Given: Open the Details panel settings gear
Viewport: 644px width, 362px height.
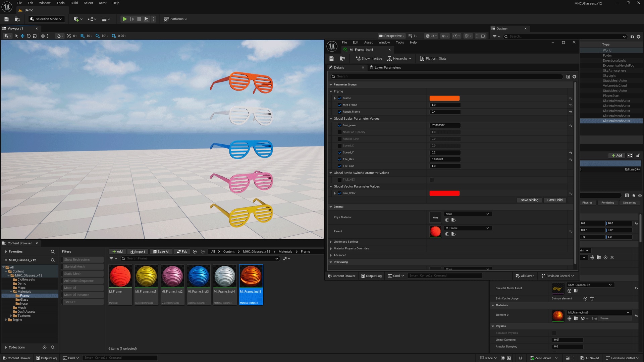Looking at the screenshot, I should pyautogui.click(x=574, y=77).
